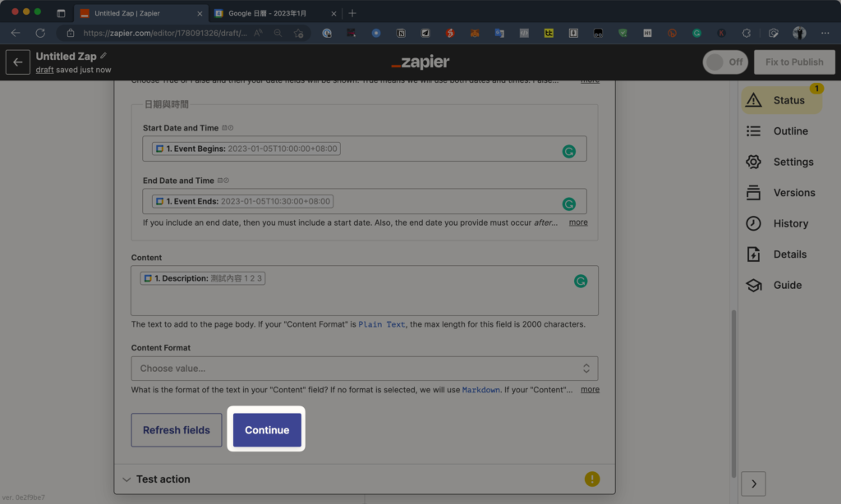Viewport: 841px width, 504px height.
Task: Click Grammarly icon in End Date field
Action: (x=569, y=204)
